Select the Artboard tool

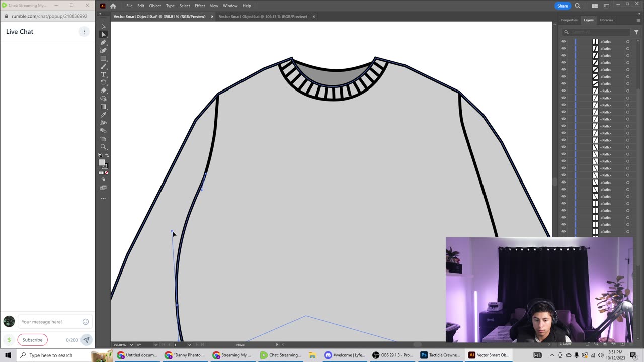103,139
